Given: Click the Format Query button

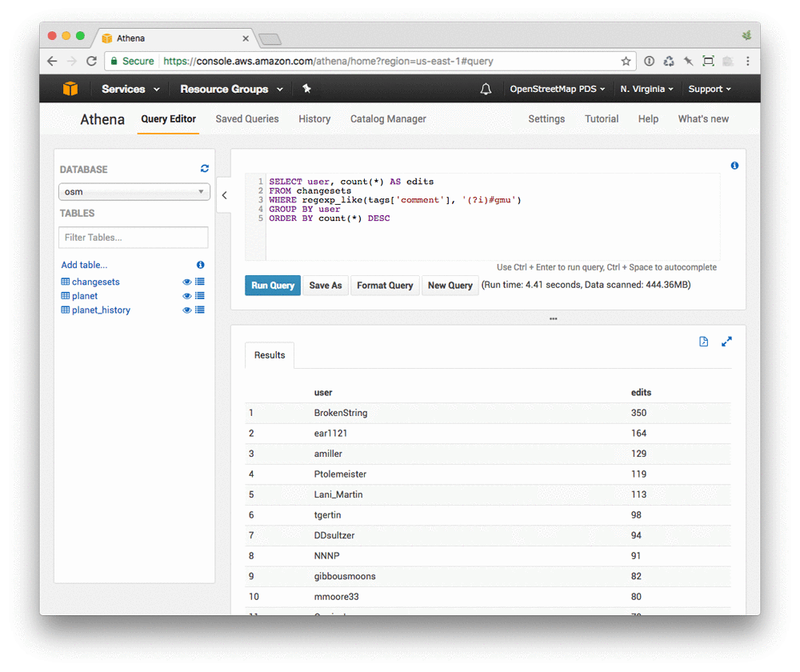Looking at the screenshot, I should click(x=385, y=286).
